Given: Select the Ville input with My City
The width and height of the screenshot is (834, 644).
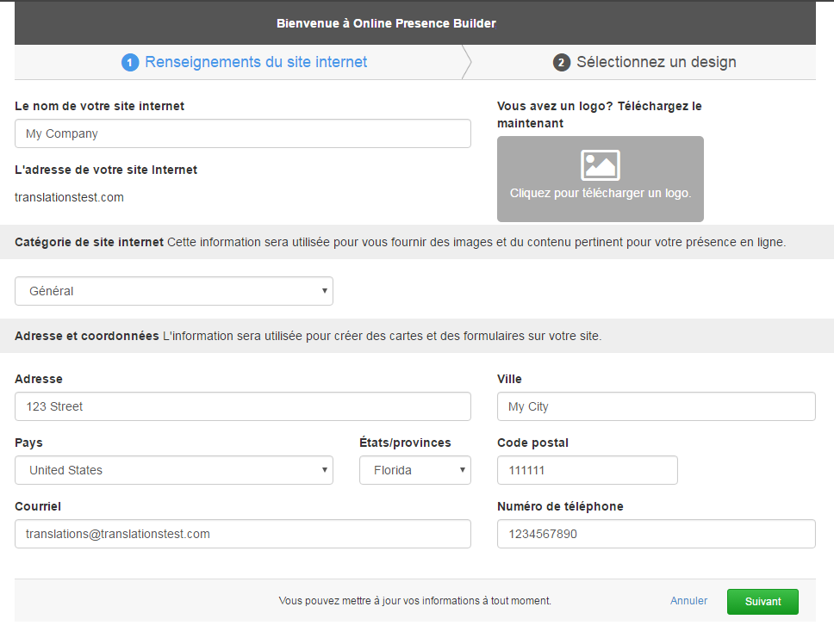Looking at the screenshot, I should pos(656,406).
